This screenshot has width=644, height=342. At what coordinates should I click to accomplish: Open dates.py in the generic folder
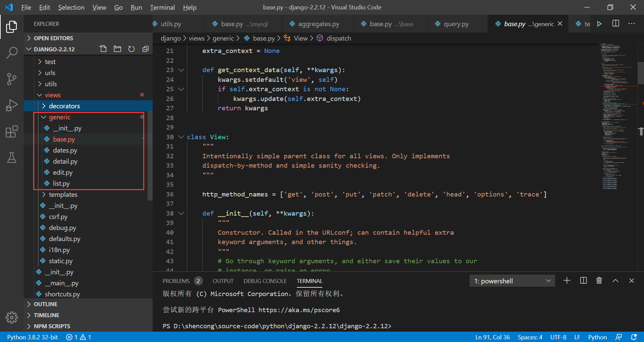click(88, 150)
